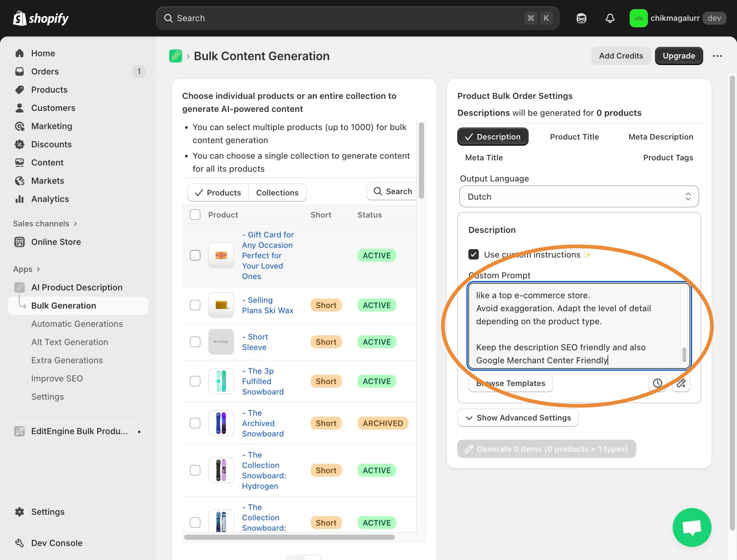Select the Meta Description content type
The image size is (737, 560).
coord(660,137)
